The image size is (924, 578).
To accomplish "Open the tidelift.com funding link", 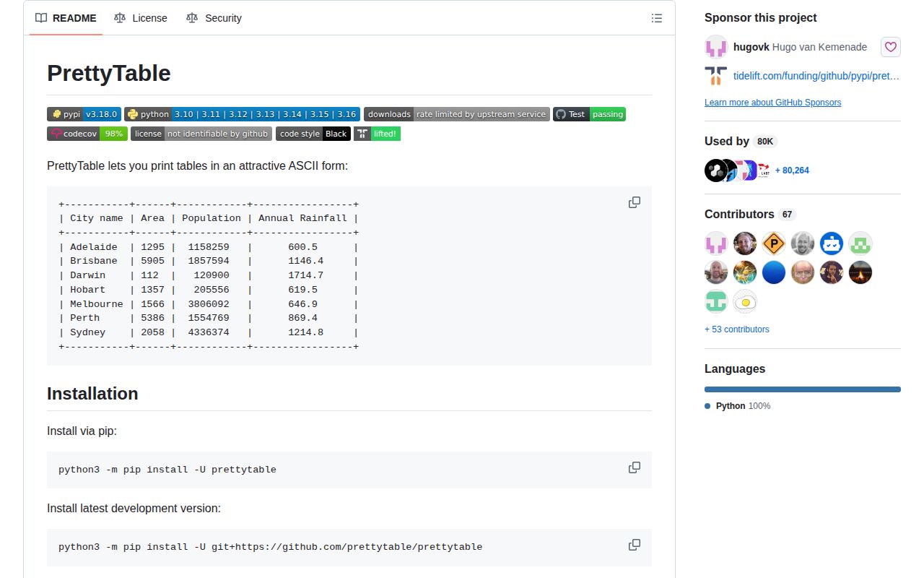I will (816, 76).
